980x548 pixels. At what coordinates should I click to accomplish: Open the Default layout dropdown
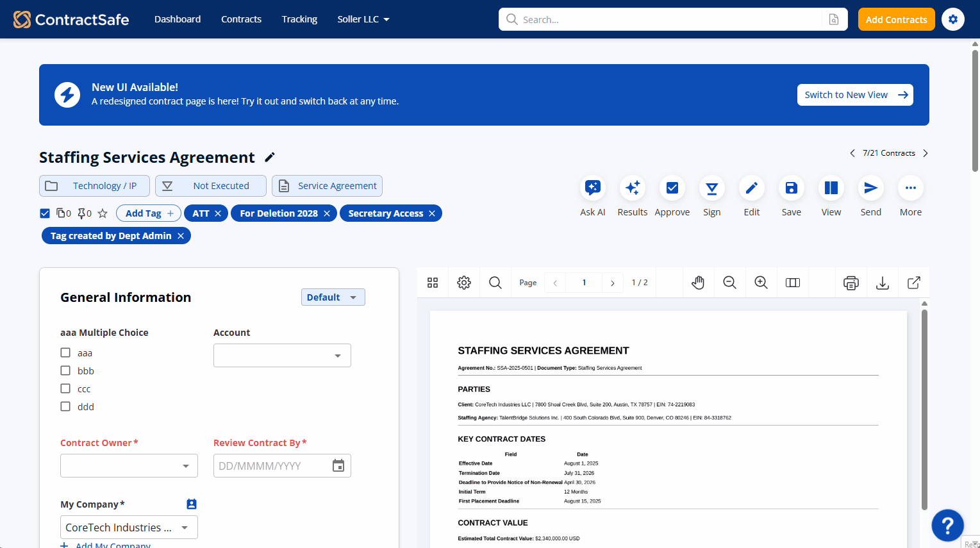tap(333, 297)
